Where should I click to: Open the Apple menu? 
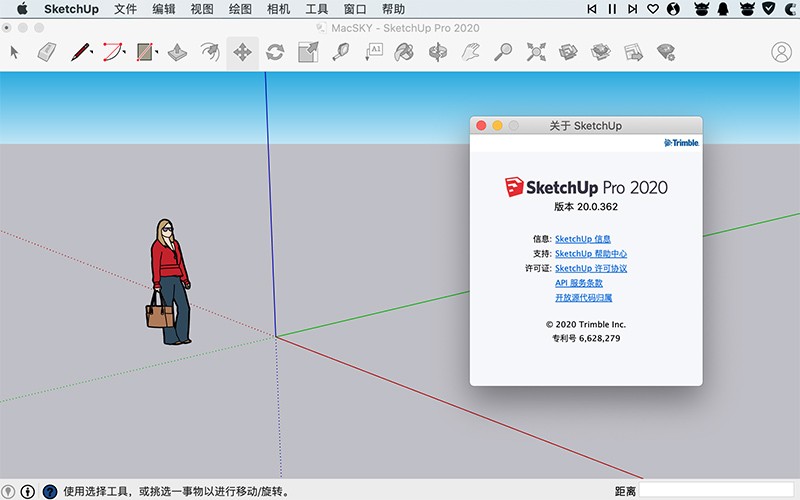pyautogui.click(x=22, y=9)
